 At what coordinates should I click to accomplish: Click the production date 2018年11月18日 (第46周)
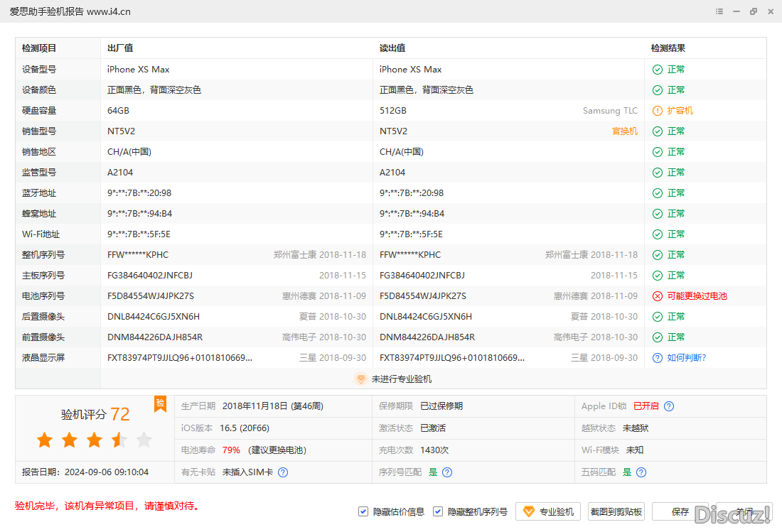[x=273, y=406]
